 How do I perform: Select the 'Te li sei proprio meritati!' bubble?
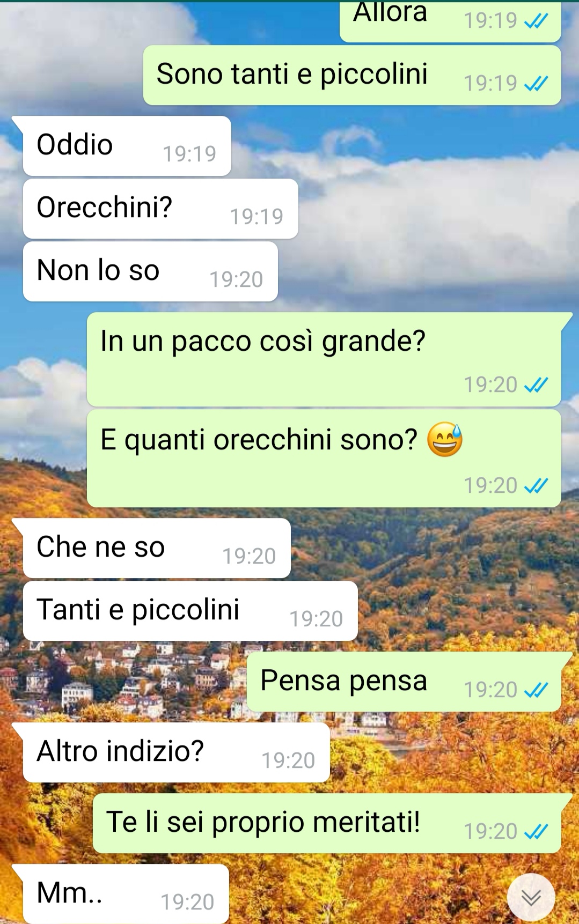pyautogui.click(x=327, y=823)
